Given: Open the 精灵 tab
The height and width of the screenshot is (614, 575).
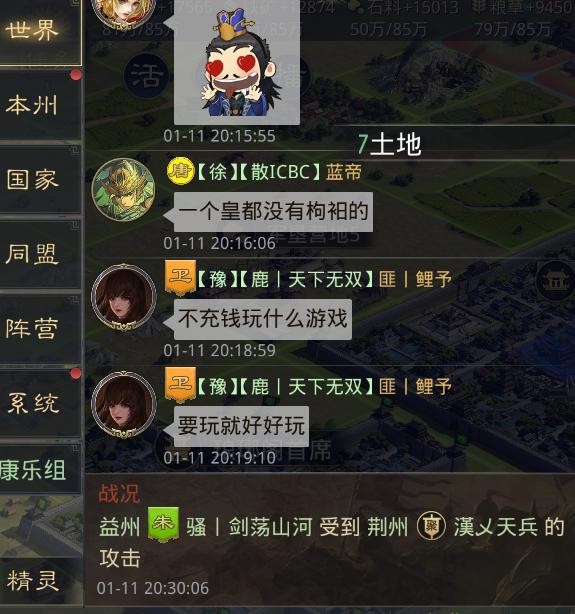Looking at the screenshot, I should [40, 580].
